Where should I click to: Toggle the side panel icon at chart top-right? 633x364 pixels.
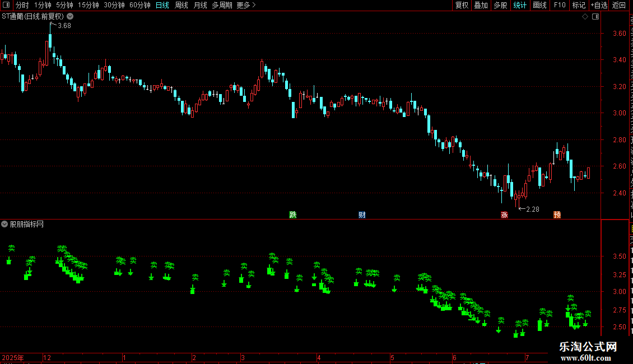tap(595, 17)
